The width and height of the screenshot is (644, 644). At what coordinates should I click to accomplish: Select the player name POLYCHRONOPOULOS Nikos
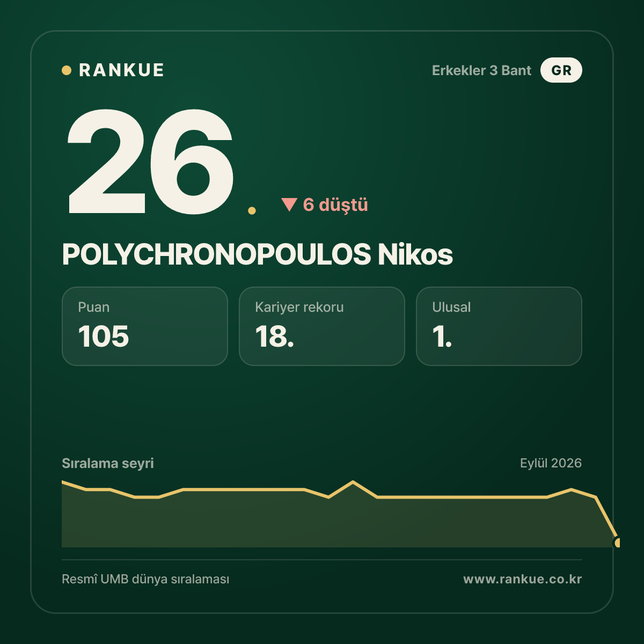click(x=258, y=254)
